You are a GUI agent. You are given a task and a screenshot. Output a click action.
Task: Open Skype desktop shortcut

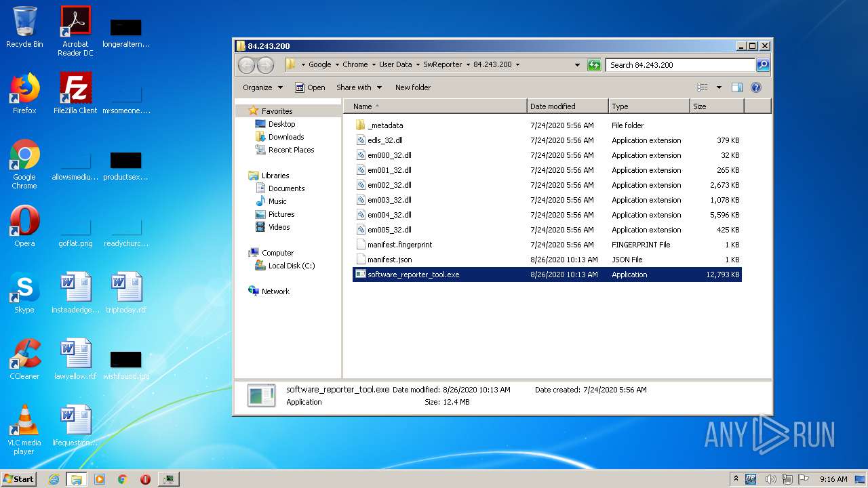(24, 293)
